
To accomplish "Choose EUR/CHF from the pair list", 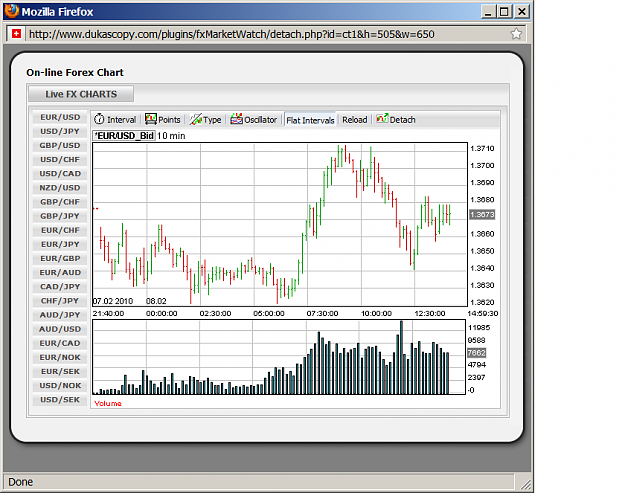I will pos(60,230).
